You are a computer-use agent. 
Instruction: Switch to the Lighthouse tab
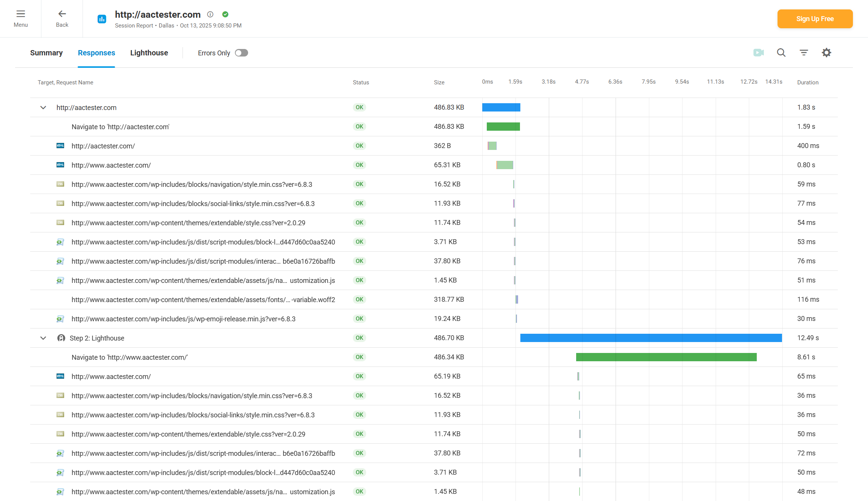[x=149, y=53]
